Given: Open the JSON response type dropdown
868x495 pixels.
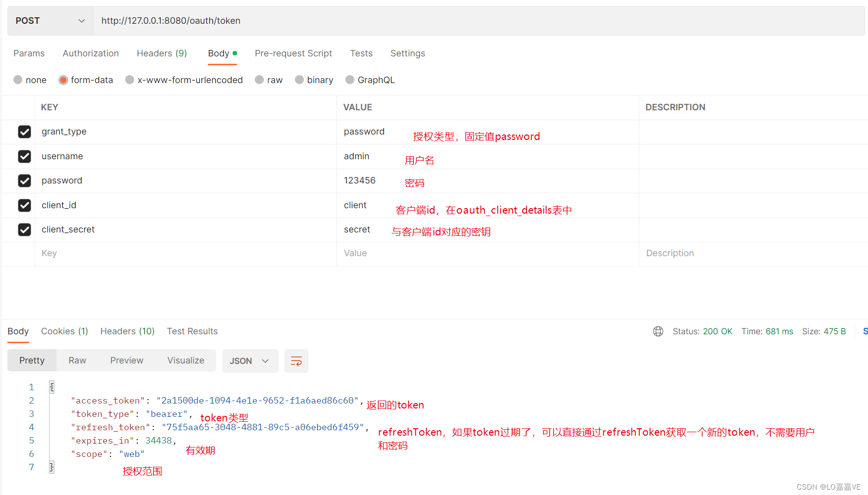Looking at the screenshot, I should click(250, 360).
